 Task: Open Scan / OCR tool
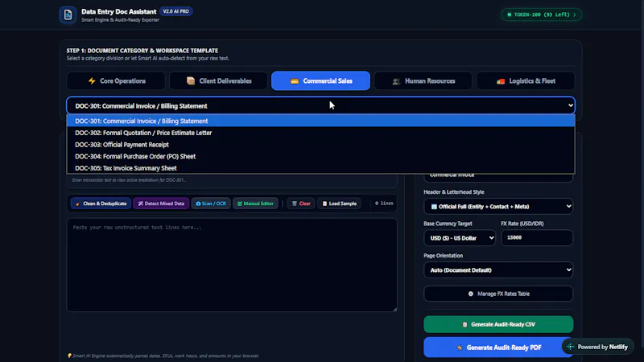click(211, 204)
